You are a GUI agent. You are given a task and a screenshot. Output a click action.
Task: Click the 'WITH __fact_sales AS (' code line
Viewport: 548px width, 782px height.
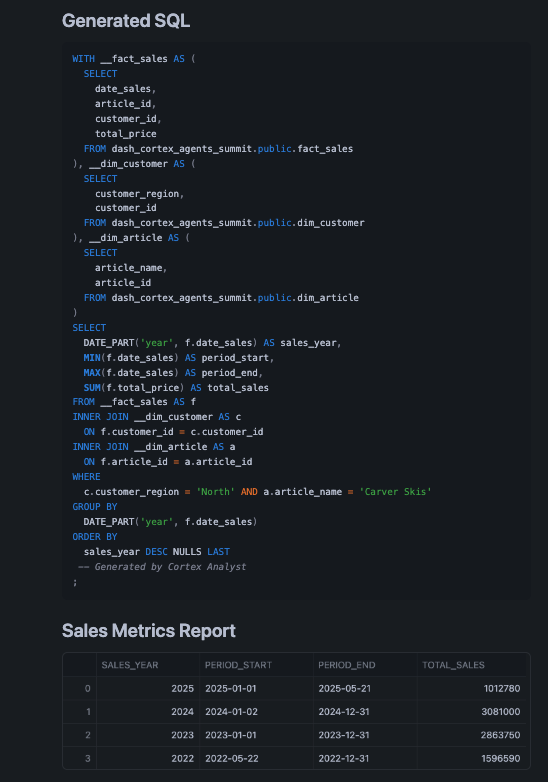coord(134,59)
